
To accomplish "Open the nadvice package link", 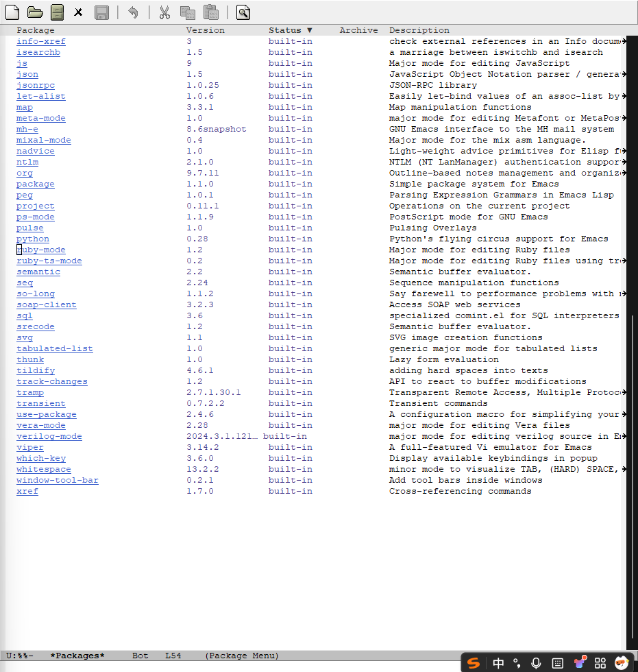I will point(36,152).
